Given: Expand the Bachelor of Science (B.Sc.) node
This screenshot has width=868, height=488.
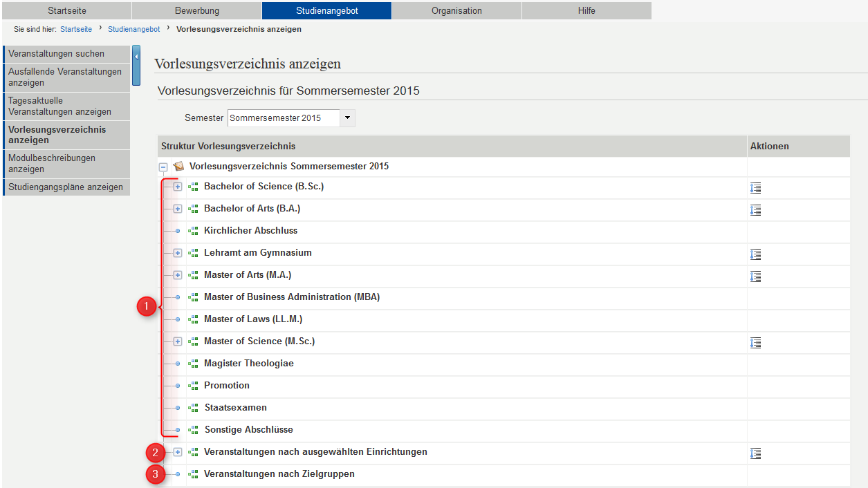Looking at the screenshot, I should 178,187.
